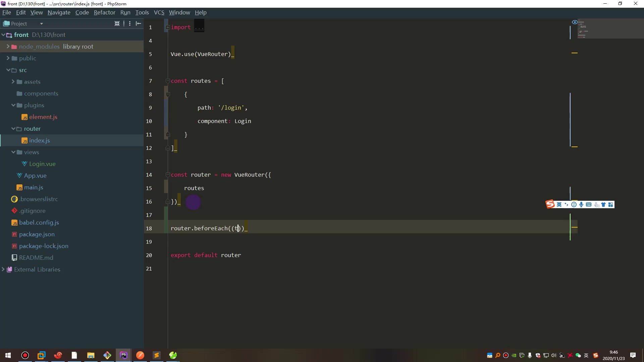The height and width of the screenshot is (362, 644).
Task: Click the Collapse All icon in the Project panel
Action: coord(117,23)
